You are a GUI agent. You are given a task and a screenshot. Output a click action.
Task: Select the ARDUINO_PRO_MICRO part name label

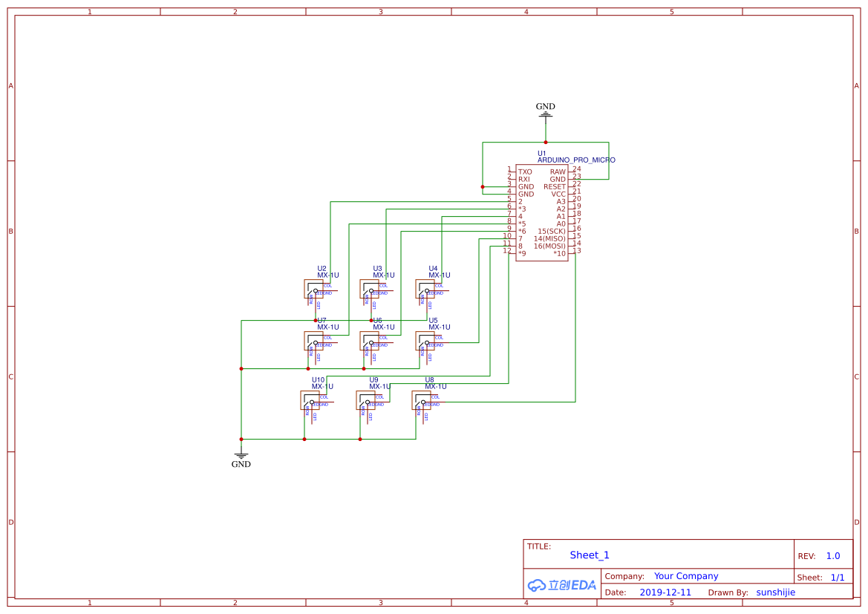(576, 160)
